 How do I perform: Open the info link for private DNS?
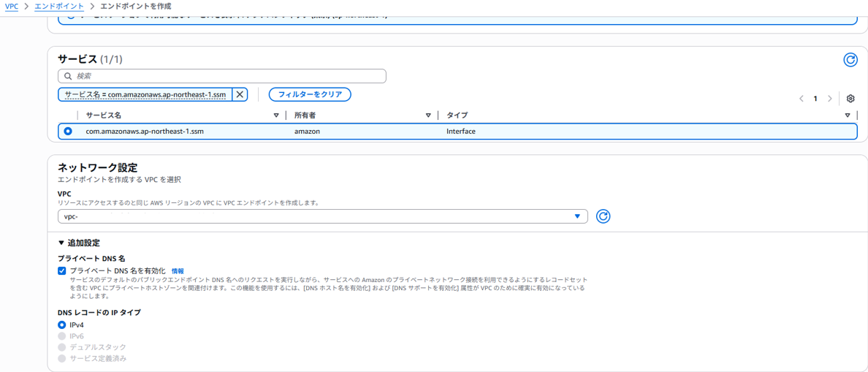[x=178, y=270]
